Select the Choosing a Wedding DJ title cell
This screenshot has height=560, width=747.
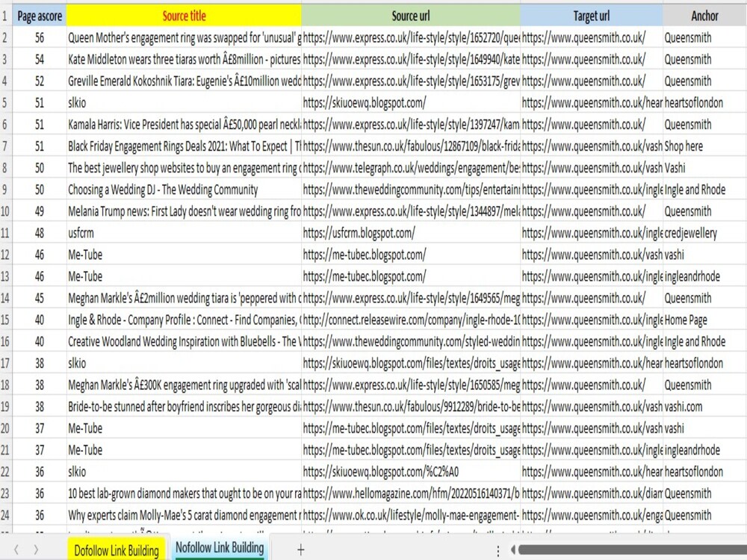[x=184, y=190]
